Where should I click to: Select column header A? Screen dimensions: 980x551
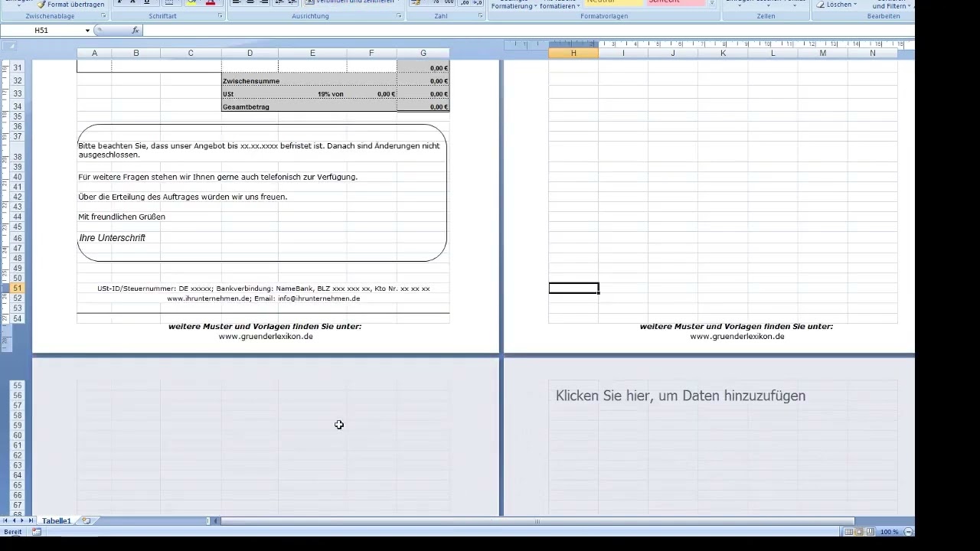point(94,53)
